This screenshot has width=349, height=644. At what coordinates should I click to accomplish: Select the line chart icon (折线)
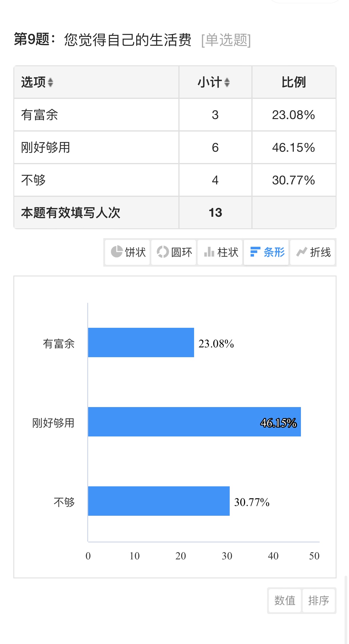pyautogui.click(x=302, y=252)
